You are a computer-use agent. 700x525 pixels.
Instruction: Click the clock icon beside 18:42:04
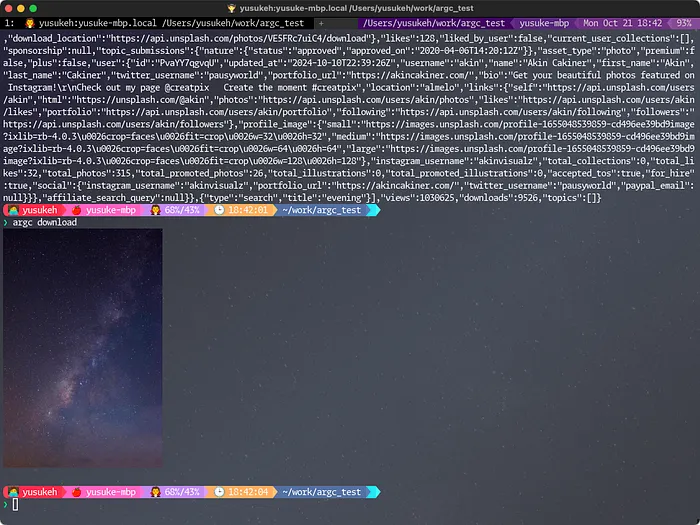tap(219, 492)
